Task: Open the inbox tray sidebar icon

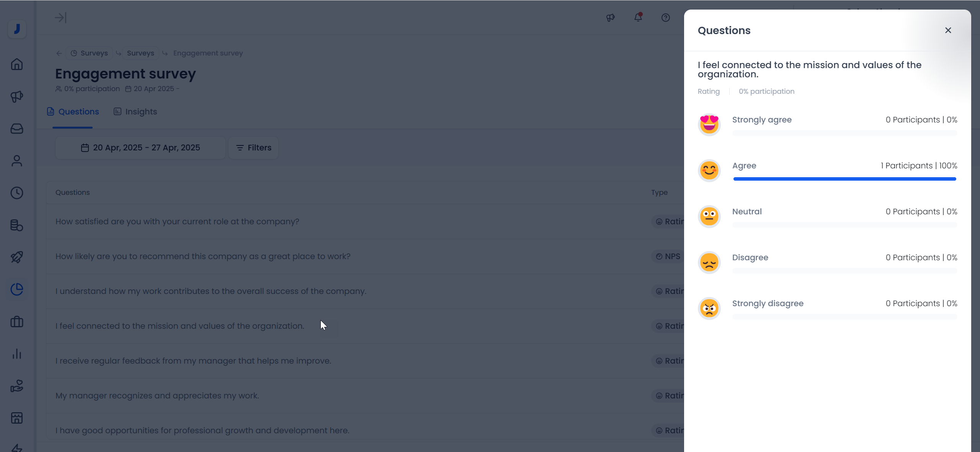Action: click(x=17, y=129)
